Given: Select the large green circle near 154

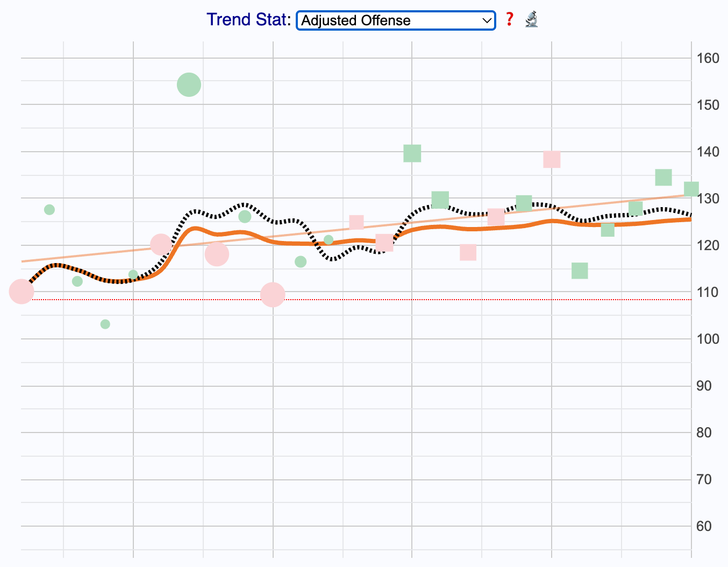Looking at the screenshot, I should click(x=189, y=84).
